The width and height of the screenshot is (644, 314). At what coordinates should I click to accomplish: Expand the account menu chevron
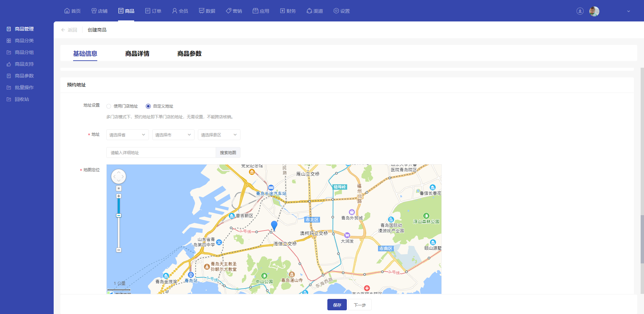pyautogui.click(x=629, y=11)
